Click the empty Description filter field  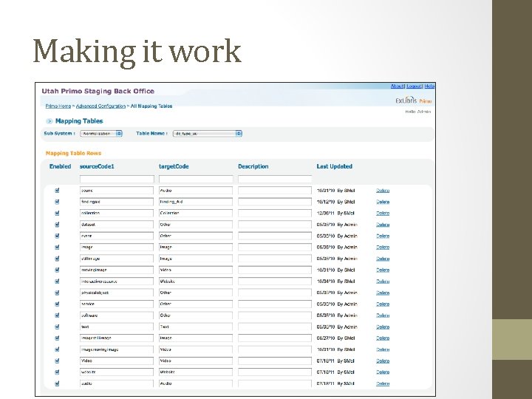coord(275,179)
